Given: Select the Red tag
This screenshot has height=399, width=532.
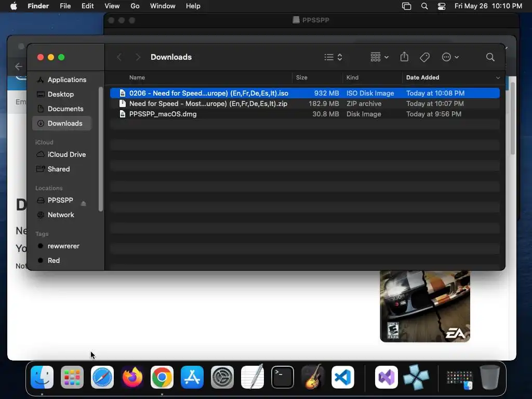Looking at the screenshot, I should (62, 261).
